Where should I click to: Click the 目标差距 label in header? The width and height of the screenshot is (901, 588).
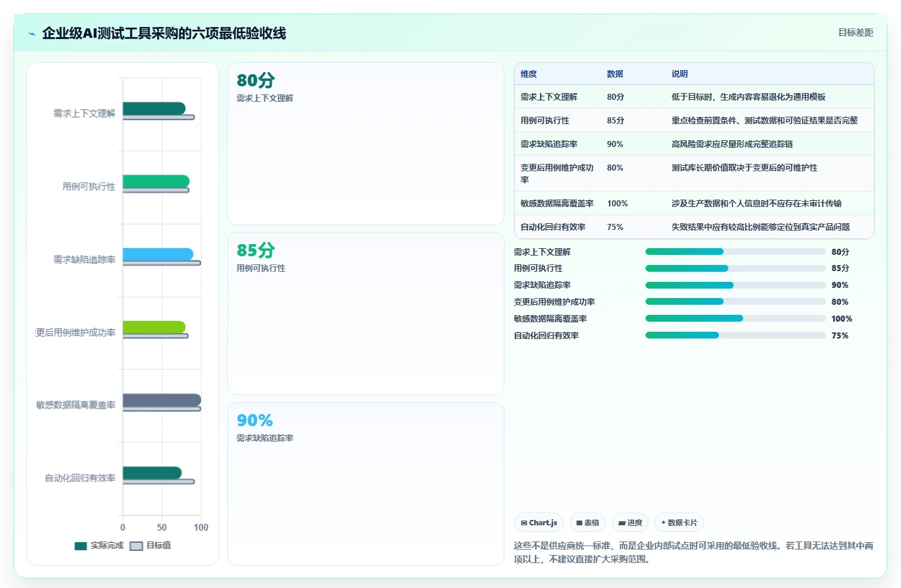(855, 32)
